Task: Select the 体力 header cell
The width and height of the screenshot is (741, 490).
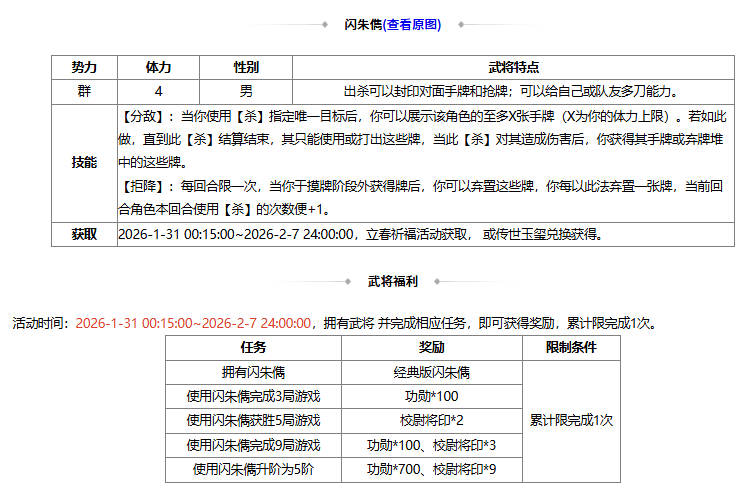Action: click(x=158, y=68)
